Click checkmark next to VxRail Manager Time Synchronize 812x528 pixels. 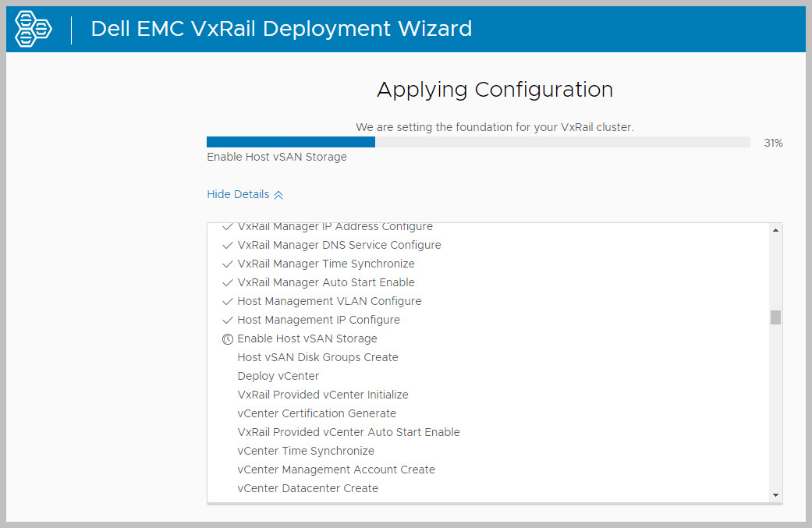tap(227, 264)
